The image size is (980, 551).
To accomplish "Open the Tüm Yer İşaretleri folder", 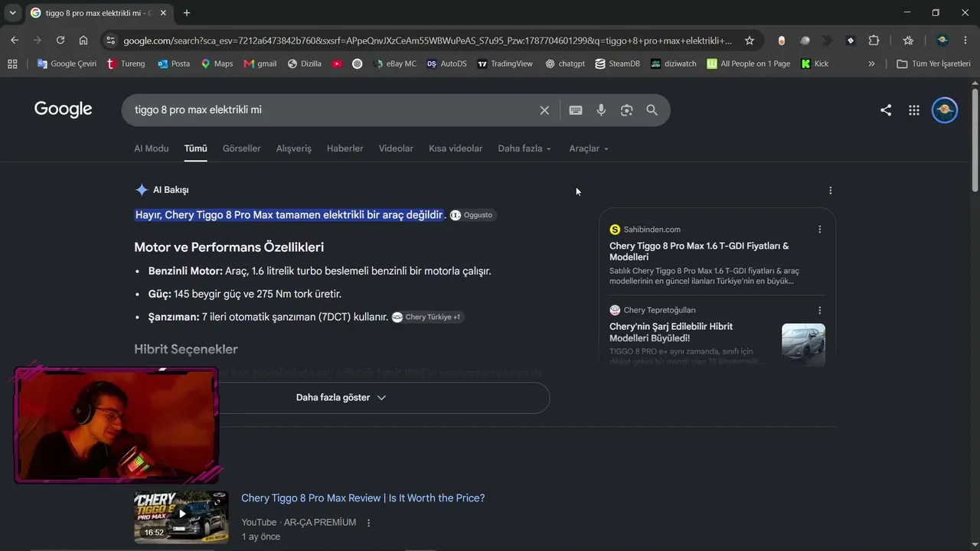I will coord(933,64).
